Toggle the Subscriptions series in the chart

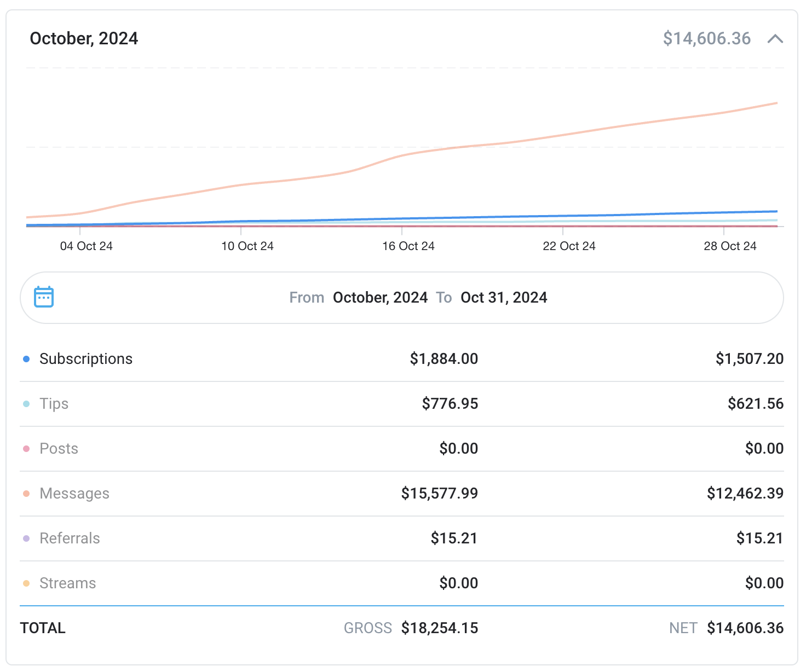(85, 359)
